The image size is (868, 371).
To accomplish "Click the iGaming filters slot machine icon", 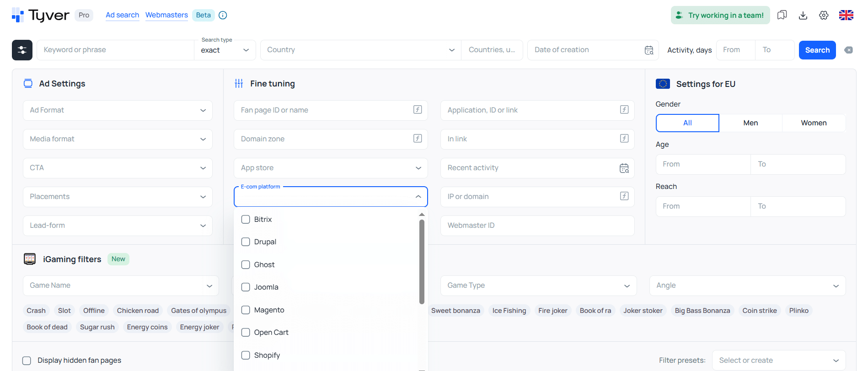I will tap(30, 259).
